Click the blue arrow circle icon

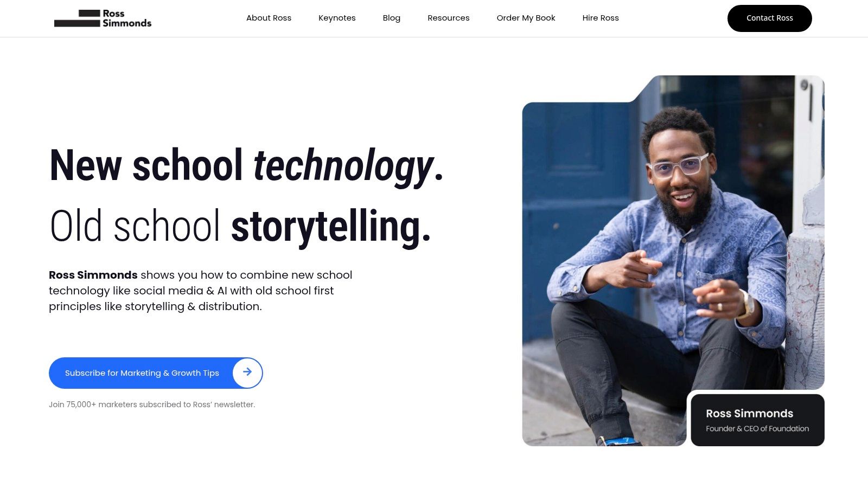pyautogui.click(x=247, y=373)
